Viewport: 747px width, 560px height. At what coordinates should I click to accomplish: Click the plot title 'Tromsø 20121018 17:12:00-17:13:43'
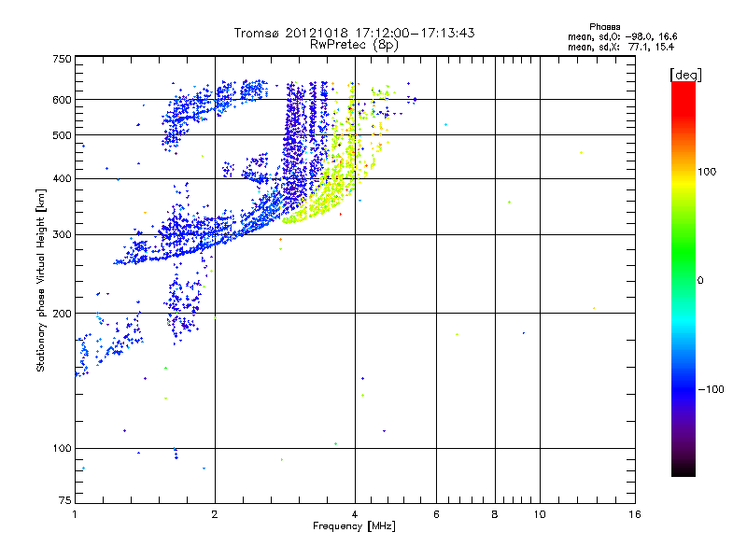click(x=354, y=33)
